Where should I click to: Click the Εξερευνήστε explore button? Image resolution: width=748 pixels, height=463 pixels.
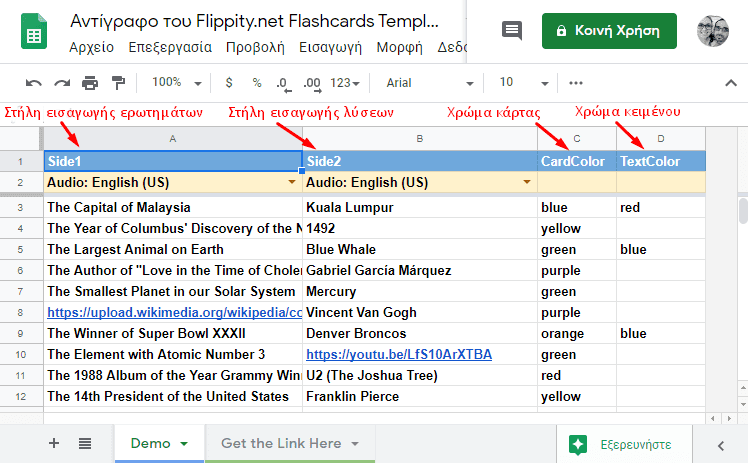pyautogui.click(x=624, y=444)
